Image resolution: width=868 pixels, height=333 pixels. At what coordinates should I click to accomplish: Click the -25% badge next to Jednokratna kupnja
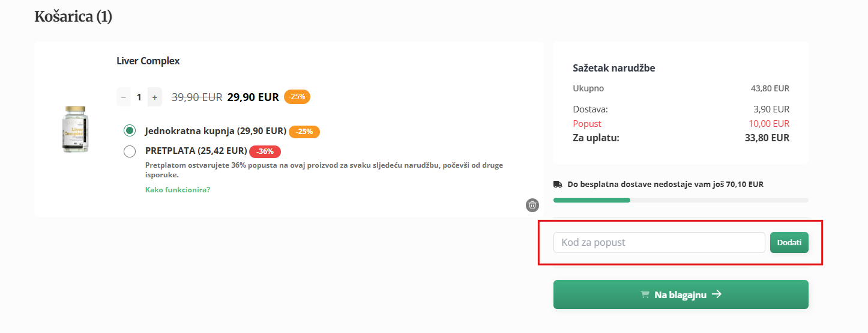coord(304,132)
